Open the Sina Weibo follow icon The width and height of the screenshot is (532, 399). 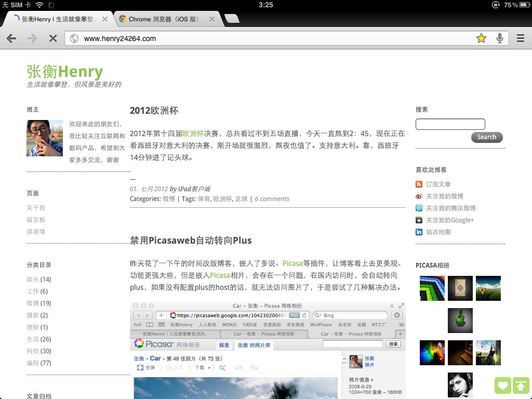click(x=420, y=196)
